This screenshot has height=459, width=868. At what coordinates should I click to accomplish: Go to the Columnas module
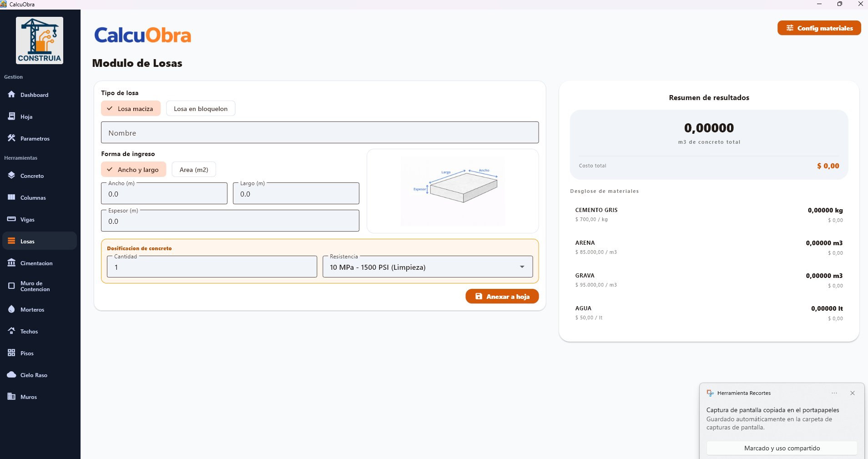tap(33, 198)
